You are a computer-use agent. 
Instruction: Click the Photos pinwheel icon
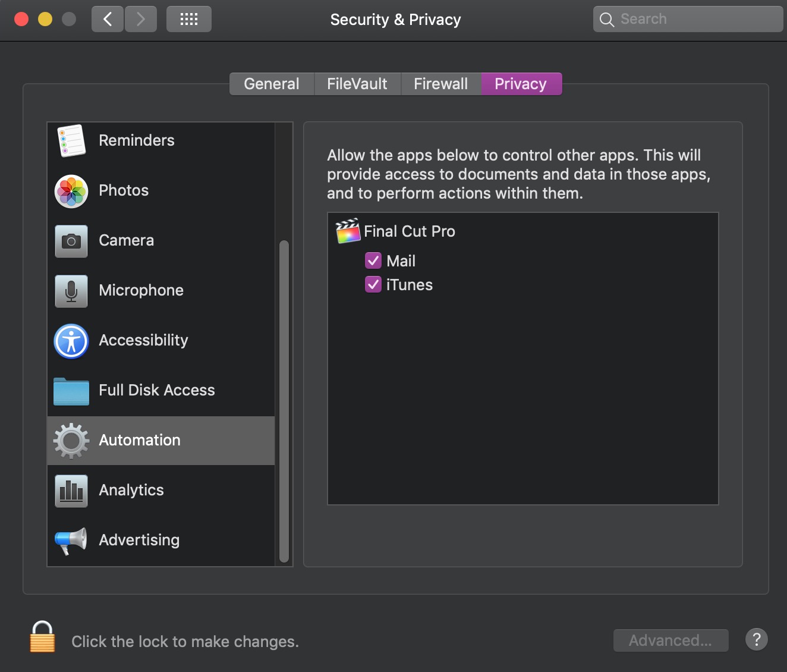71,191
